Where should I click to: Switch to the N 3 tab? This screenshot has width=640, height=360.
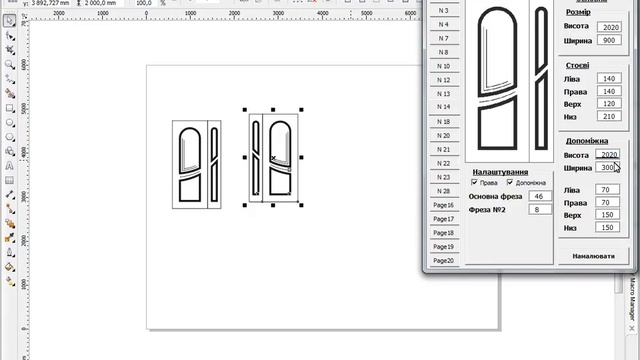(444, 11)
